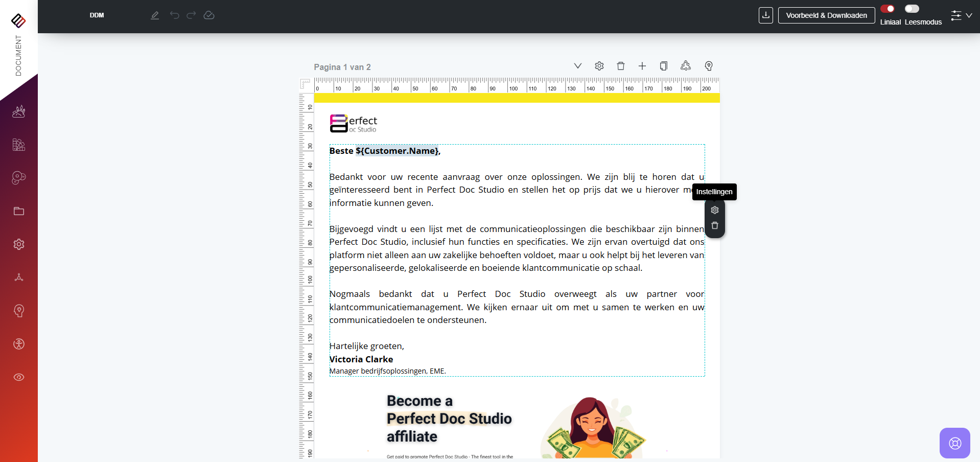Toggle the Liniaal ruler switch off
Screen dimensions: 980x462
coord(888,9)
